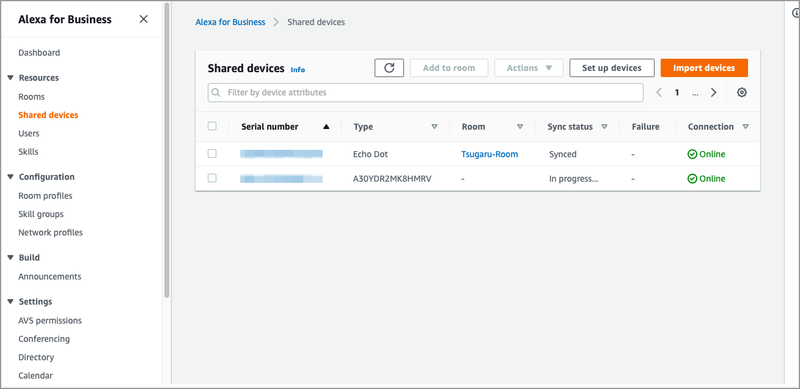This screenshot has width=800, height=389.
Task: Click the Filter by device attributes field
Action: pyautogui.click(x=426, y=93)
